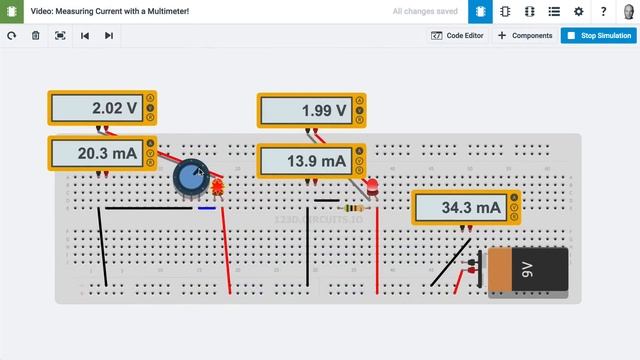Switch to Schematic view icon
Image resolution: width=640 pixels, height=360 pixels.
(x=505, y=11)
